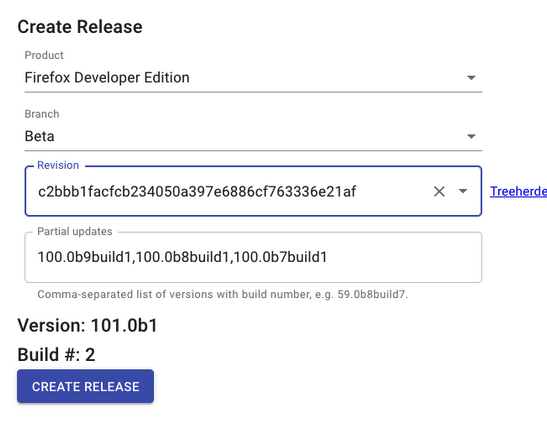Click inside the Revision hash text
547x425 pixels.
197,192
